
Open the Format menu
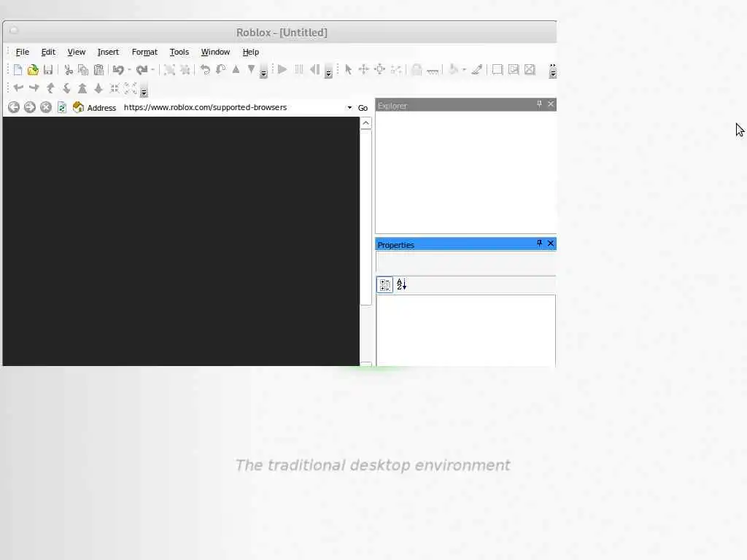point(144,52)
